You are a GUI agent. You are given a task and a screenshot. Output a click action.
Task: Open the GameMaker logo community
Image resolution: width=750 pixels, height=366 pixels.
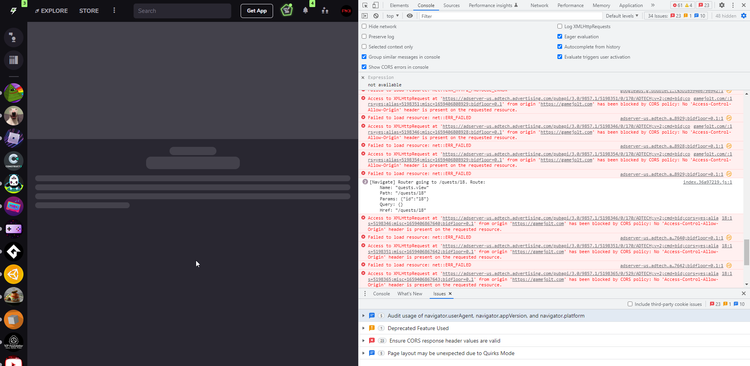point(14,252)
